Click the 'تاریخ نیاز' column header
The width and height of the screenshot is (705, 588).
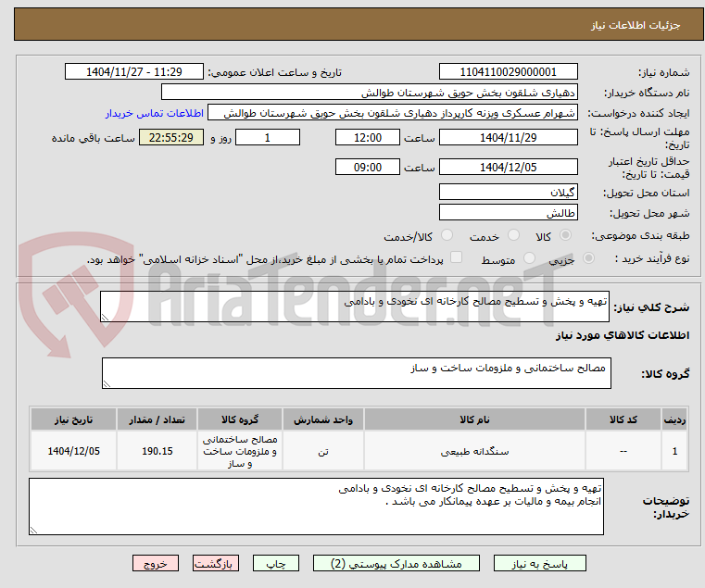coord(74,419)
